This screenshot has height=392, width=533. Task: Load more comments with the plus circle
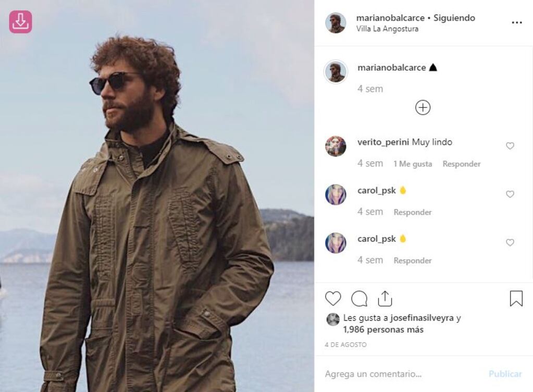(423, 107)
